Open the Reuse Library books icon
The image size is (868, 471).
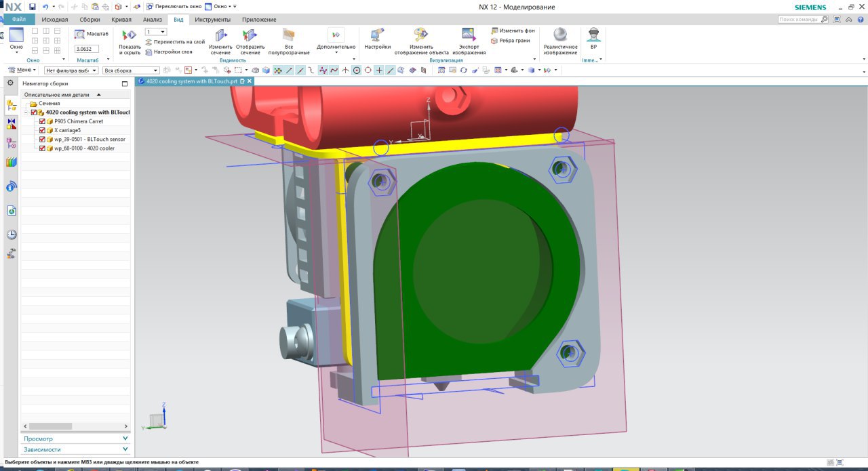(x=12, y=162)
